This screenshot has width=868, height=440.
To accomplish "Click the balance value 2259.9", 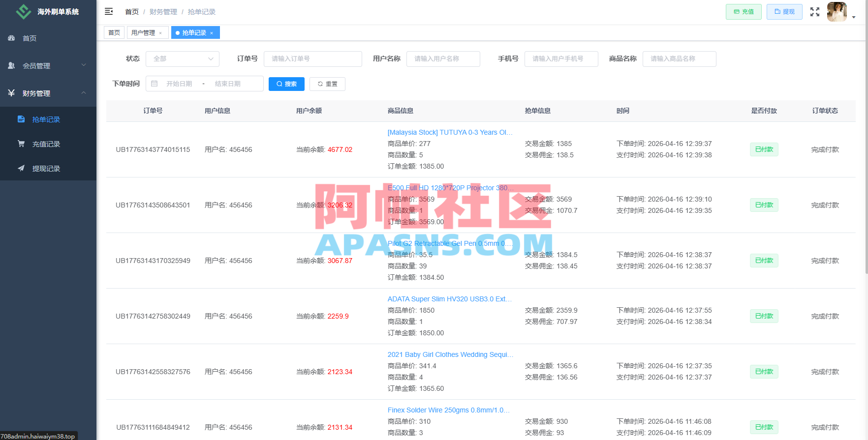I will click(338, 316).
